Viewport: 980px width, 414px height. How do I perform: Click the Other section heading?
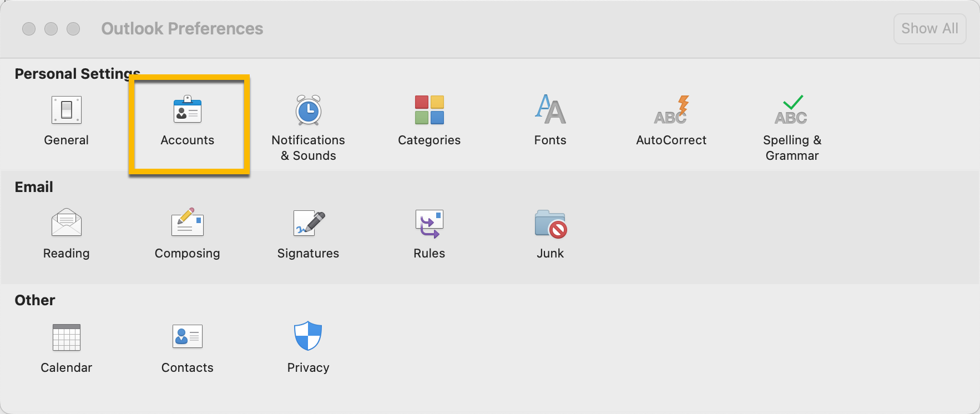click(x=35, y=300)
